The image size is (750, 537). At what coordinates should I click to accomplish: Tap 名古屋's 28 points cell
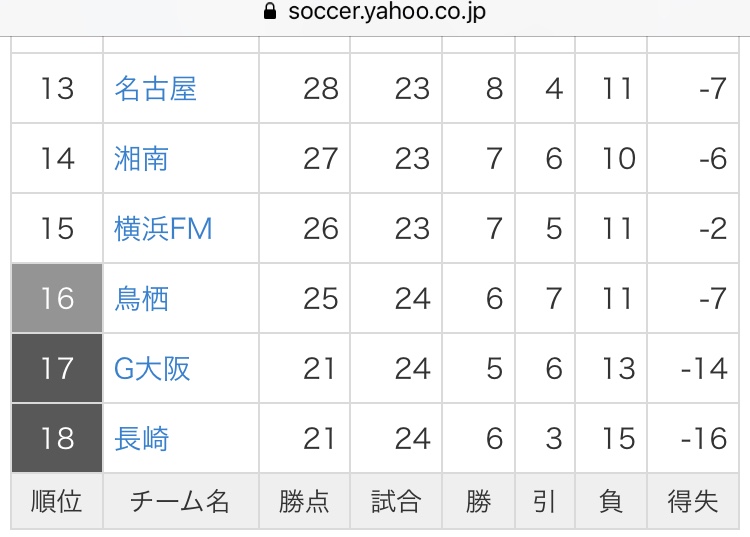coord(320,89)
